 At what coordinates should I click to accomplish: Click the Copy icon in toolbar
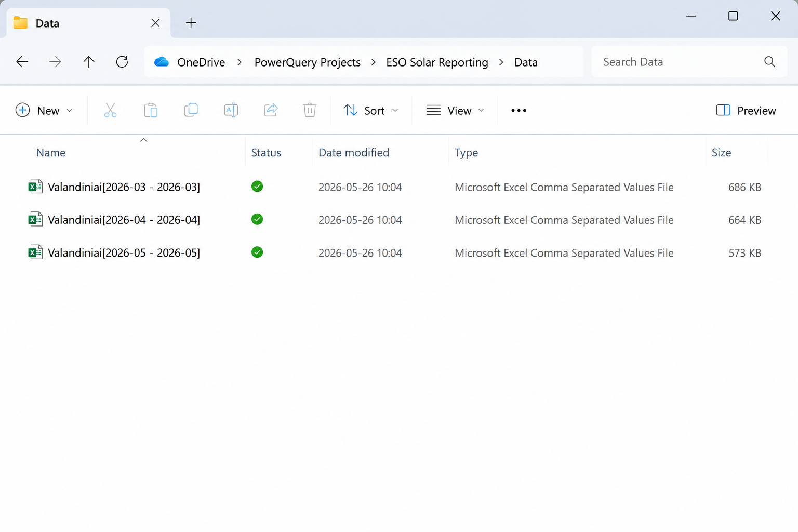coord(191,110)
